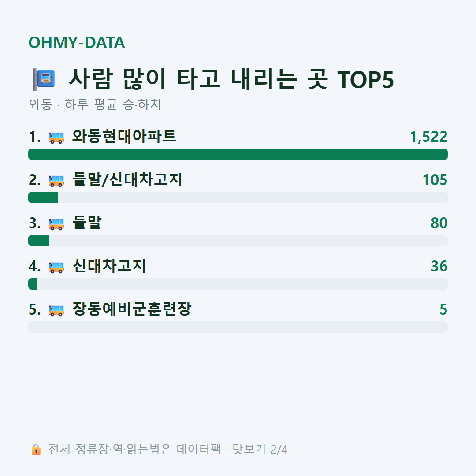The image size is (476, 476).
Task: Click the full green bar for 와동현대아파트
Action: (238, 154)
